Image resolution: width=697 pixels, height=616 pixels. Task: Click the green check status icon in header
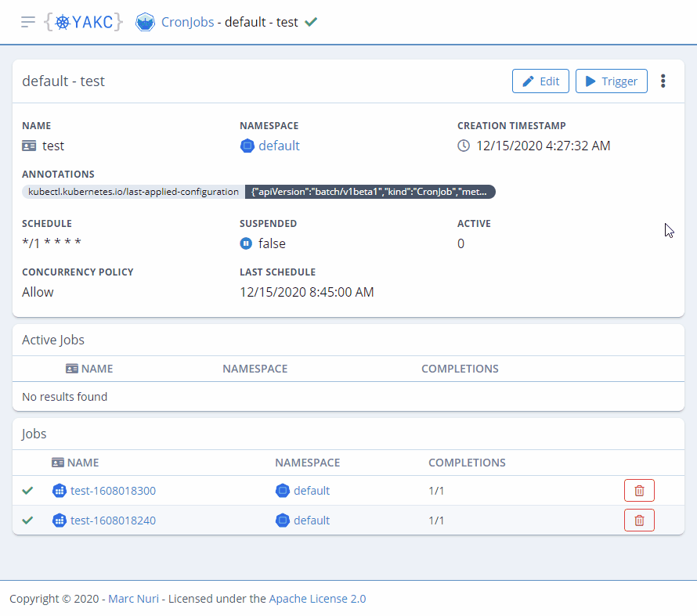[311, 22]
